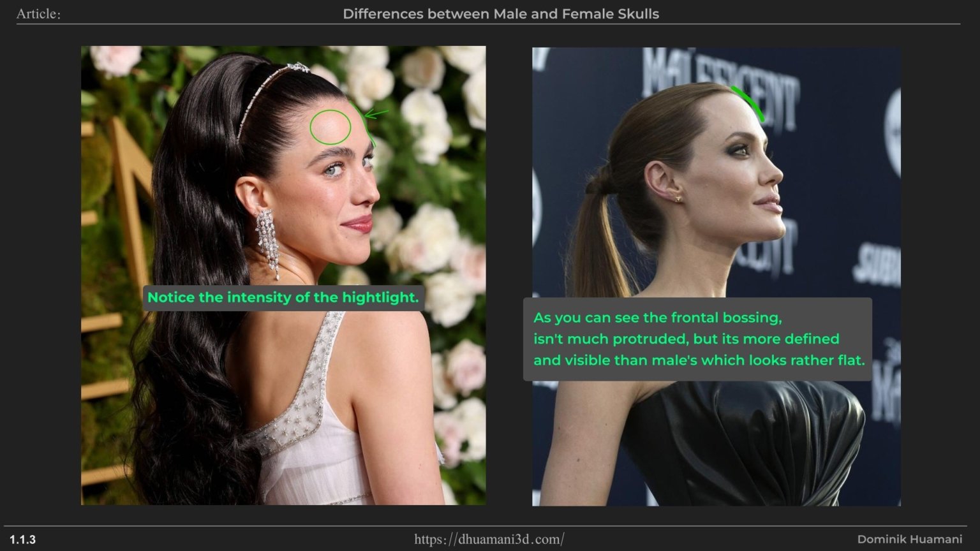The width and height of the screenshot is (980, 551).
Task: Click the small green arrow annotation
Action: click(375, 114)
